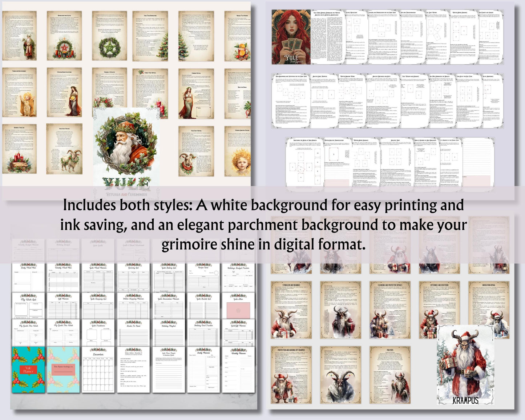Open the 'This Planner belongs to' page

(x=63, y=369)
